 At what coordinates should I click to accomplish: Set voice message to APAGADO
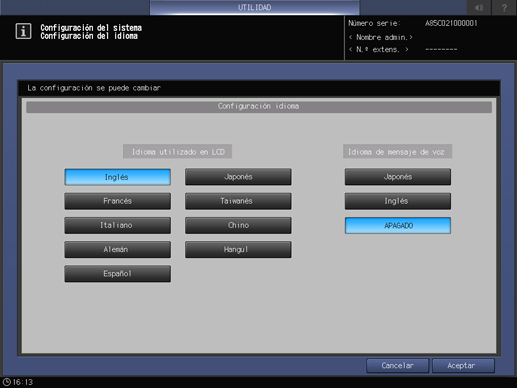click(398, 225)
